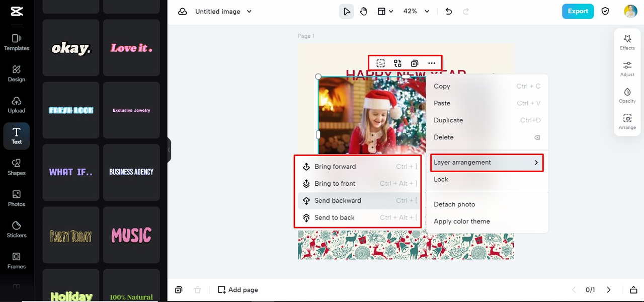Select Send to back in submenu
Screen dimensions: 644x302
(x=359, y=218)
